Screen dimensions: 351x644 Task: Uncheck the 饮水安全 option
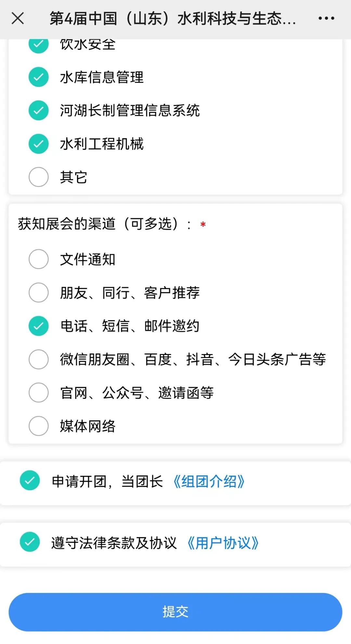tap(39, 45)
